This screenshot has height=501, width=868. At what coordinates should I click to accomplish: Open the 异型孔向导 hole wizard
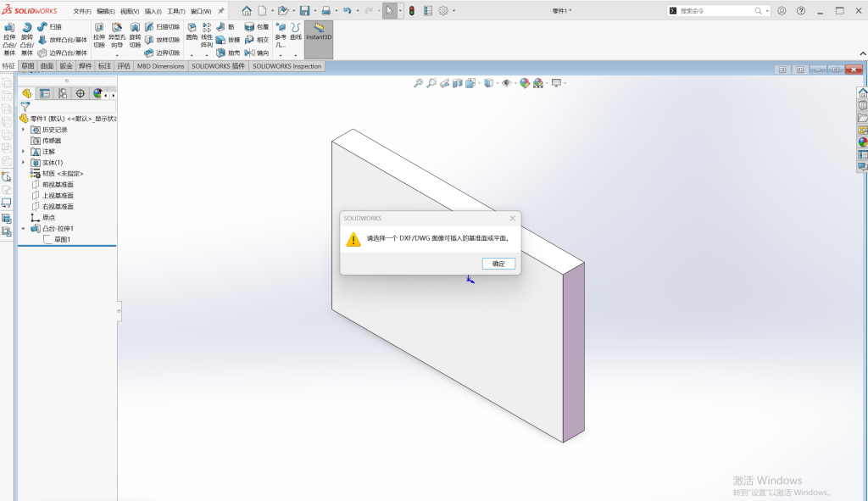[x=117, y=36]
